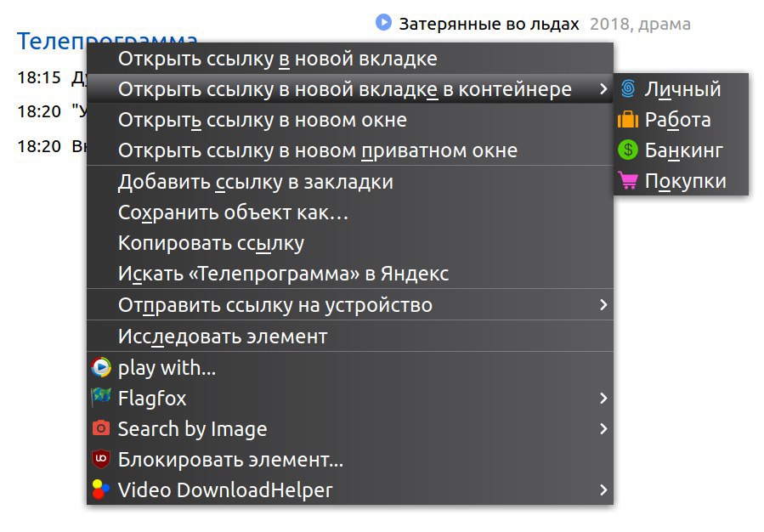Click the Банкинг dollar icon

[628, 150]
